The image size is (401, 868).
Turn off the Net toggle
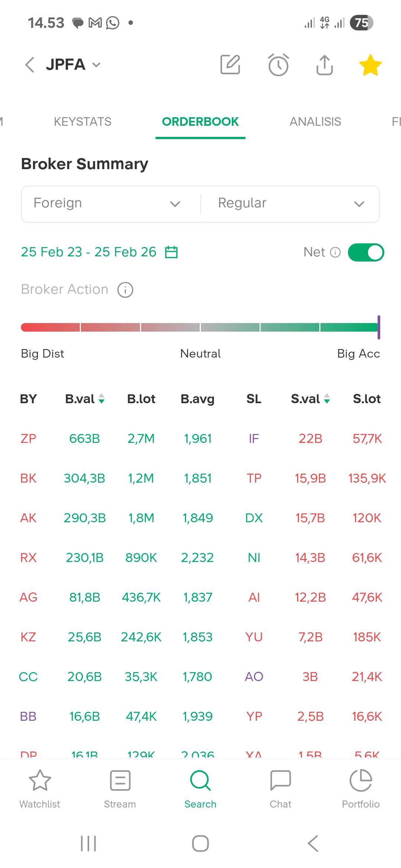point(366,252)
